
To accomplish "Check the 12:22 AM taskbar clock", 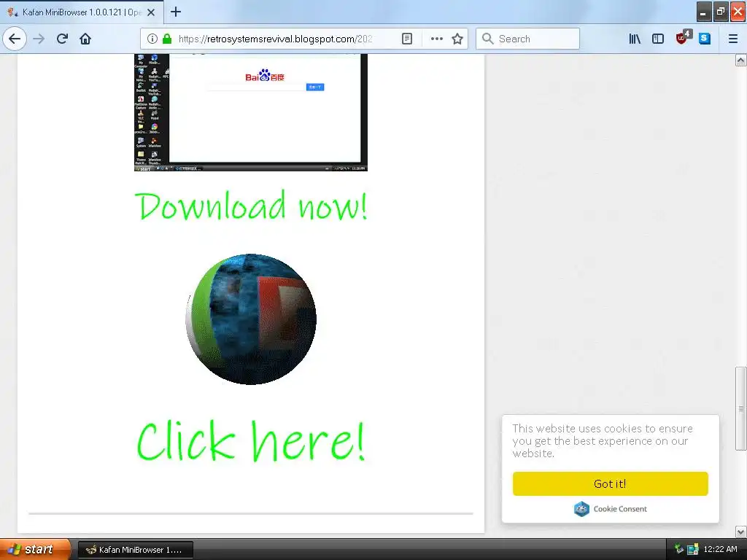I will 720,549.
